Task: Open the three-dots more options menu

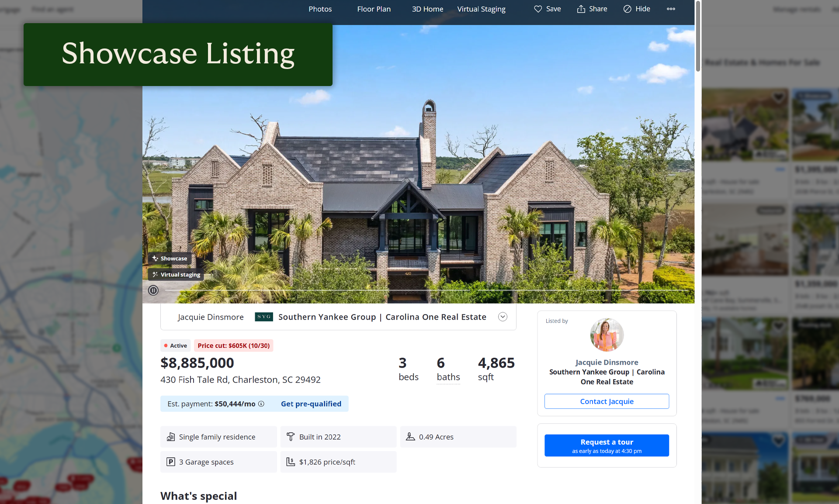Action: (x=671, y=9)
